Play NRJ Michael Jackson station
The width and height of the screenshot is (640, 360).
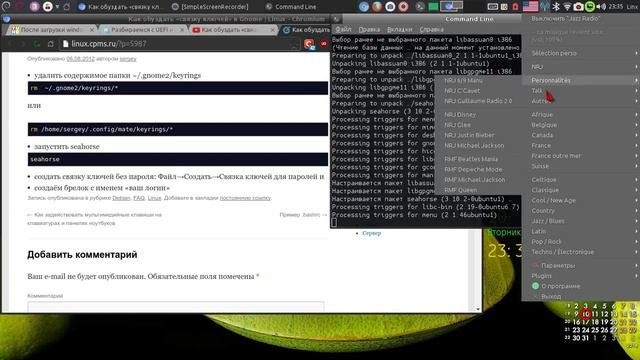477,145
